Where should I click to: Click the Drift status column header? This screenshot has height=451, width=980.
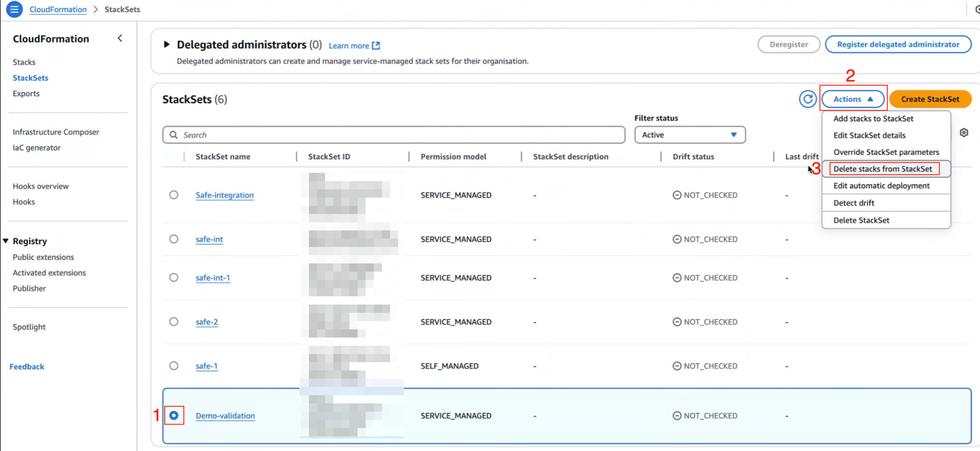[693, 157]
